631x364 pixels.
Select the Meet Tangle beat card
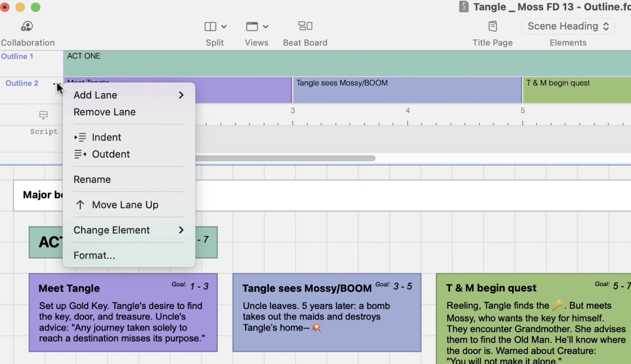[123, 312]
